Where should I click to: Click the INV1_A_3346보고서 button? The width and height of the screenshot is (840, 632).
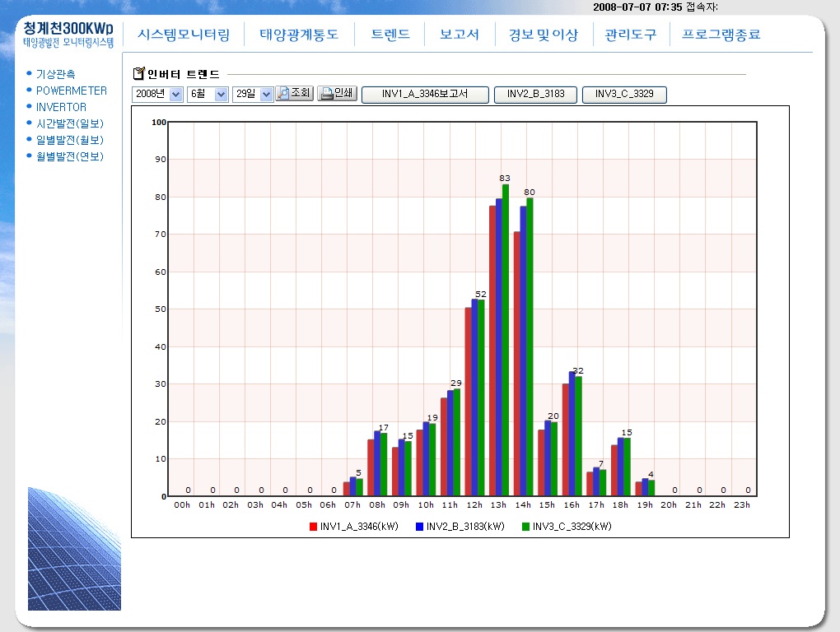point(425,95)
